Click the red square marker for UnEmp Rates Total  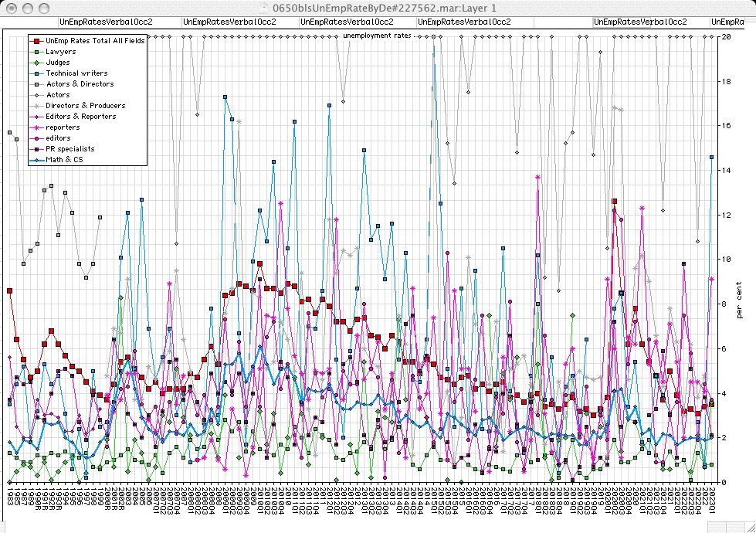(x=36, y=40)
